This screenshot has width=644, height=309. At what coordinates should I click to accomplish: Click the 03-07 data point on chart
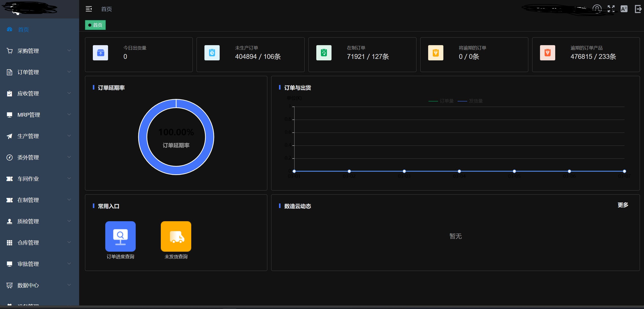click(x=624, y=171)
